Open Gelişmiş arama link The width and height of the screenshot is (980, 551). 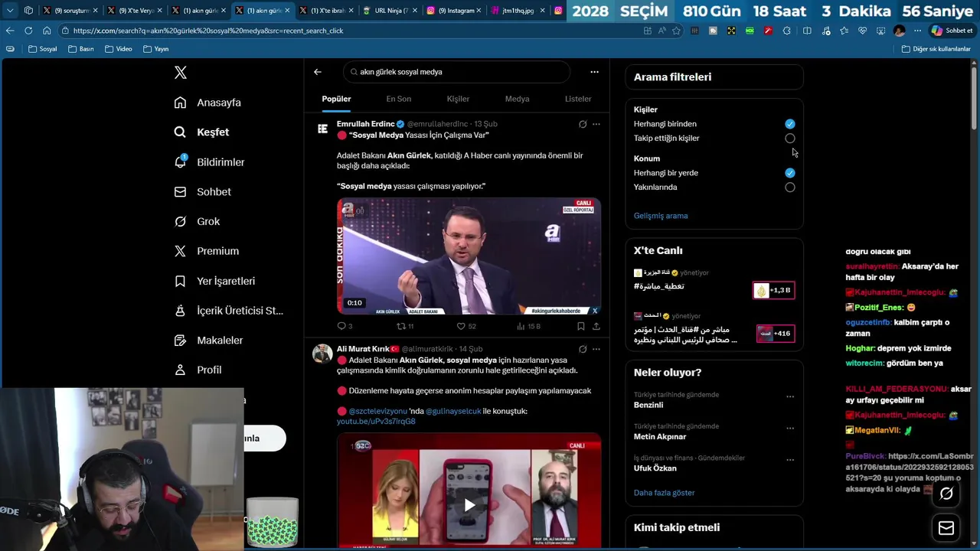tap(661, 216)
